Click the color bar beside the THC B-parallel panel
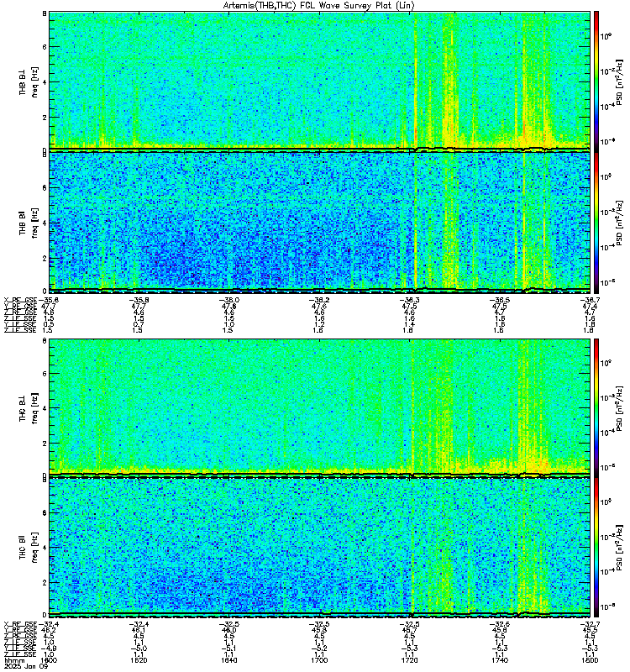The image size is (630, 672). pyautogui.click(x=596, y=547)
